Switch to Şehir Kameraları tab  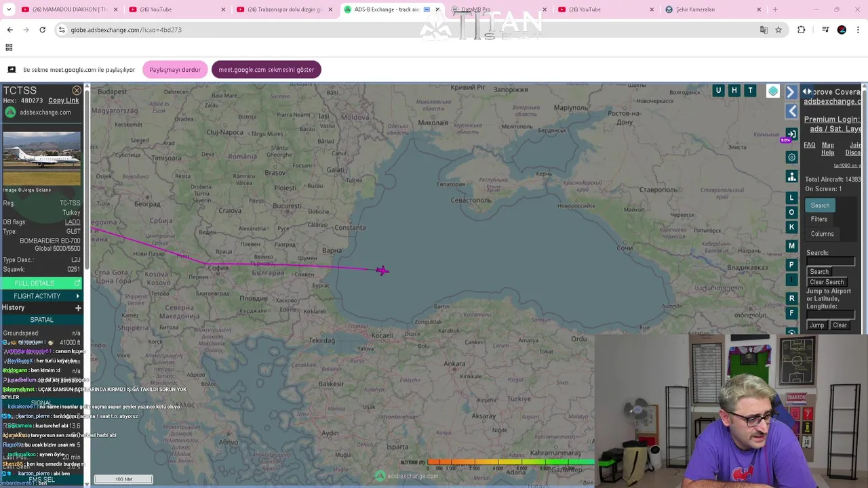tap(712, 9)
